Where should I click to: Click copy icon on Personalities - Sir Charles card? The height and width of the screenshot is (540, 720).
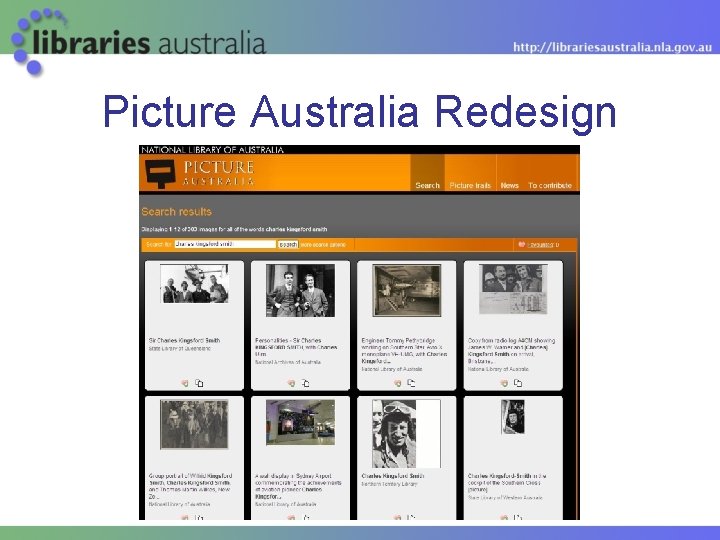click(306, 383)
